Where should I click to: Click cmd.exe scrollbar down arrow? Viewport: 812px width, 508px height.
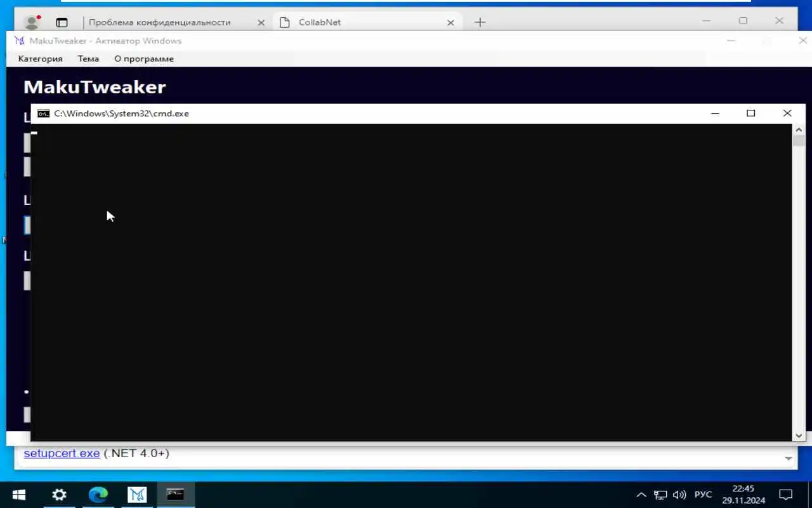pos(799,436)
